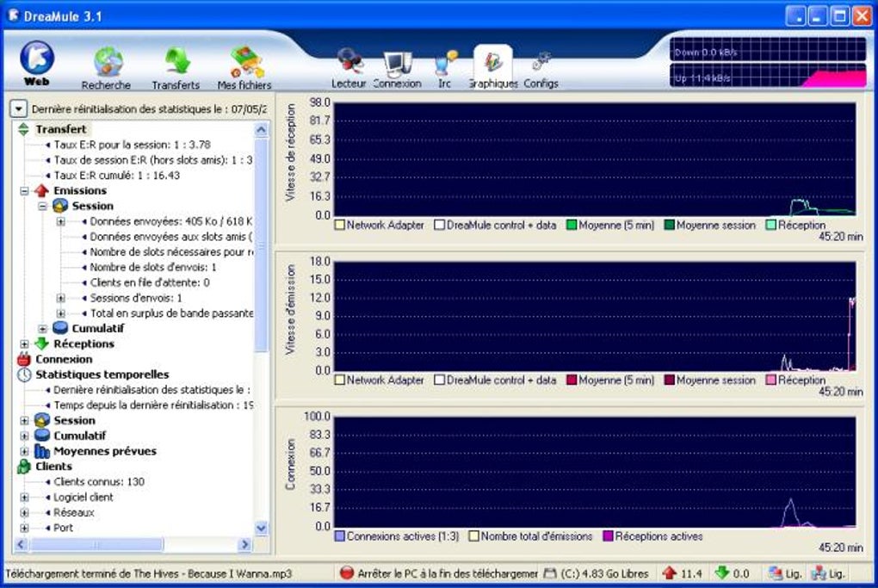Click the red upload speed arrow in status bar
Image resolution: width=878 pixels, height=588 pixels.
point(670,573)
